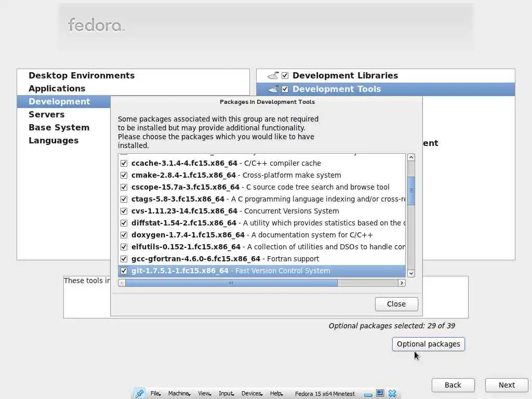Image resolution: width=532 pixels, height=399 pixels.
Task: Select the Desktop Environments category
Action: [134, 75]
